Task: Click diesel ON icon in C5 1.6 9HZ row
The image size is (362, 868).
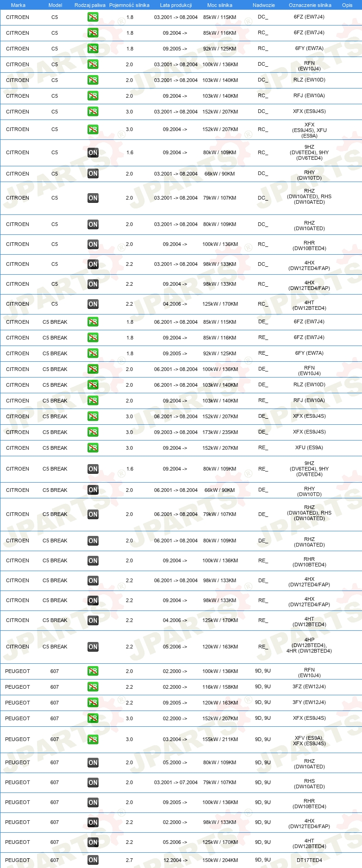Action: 93,152
